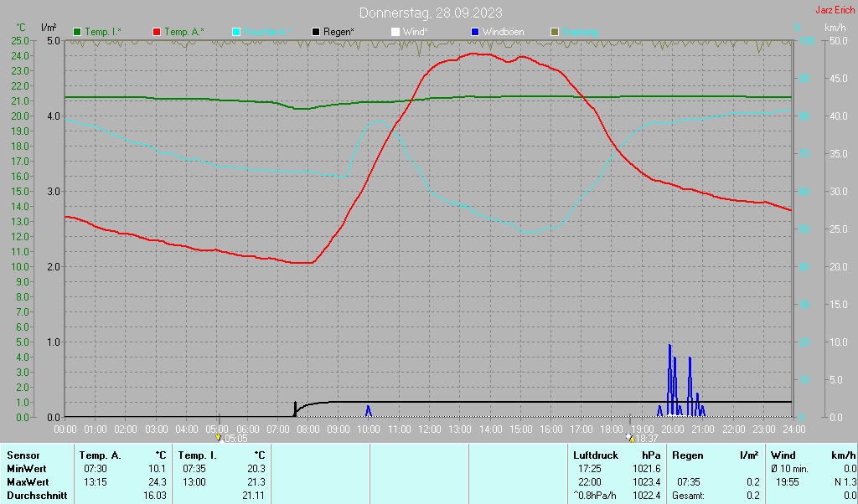The width and height of the screenshot is (858, 504).
Task: Click the 'hPa' unit header
Action: click(x=651, y=455)
